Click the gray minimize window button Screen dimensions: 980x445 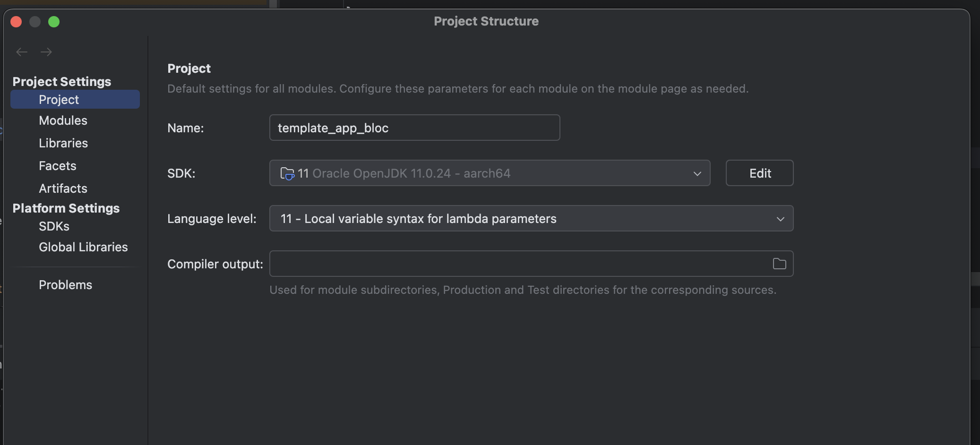point(35,22)
